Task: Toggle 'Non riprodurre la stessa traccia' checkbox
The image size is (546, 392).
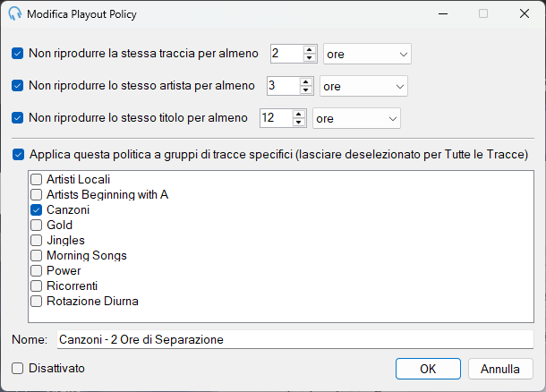Action: point(17,54)
